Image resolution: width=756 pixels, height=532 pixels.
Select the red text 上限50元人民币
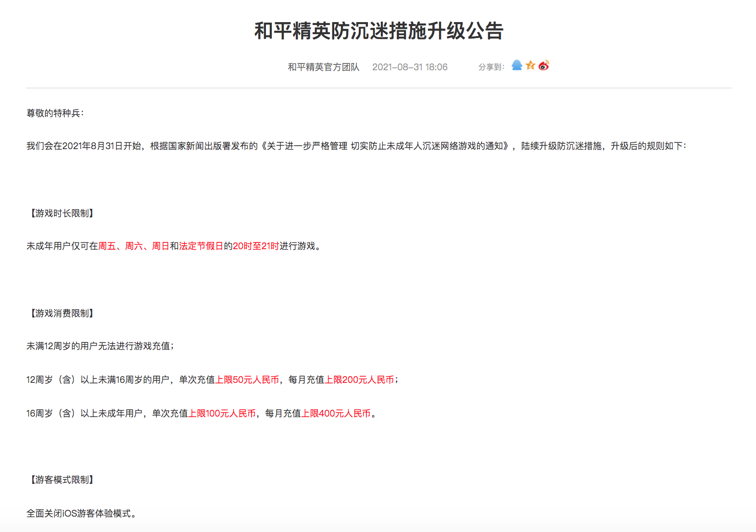[x=247, y=380]
